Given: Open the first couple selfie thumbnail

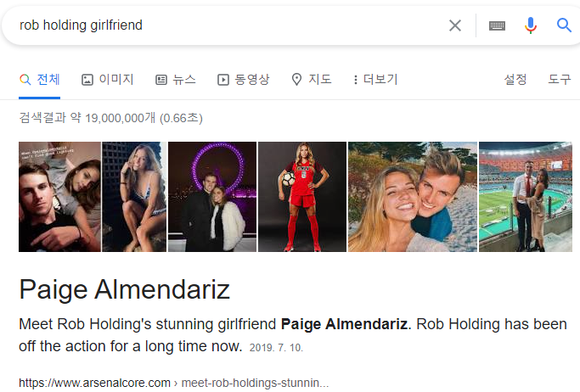Looking at the screenshot, I should coord(59,197).
